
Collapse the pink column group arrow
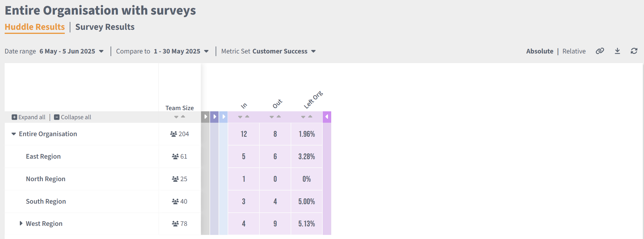pyautogui.click(x=327, y=117)
